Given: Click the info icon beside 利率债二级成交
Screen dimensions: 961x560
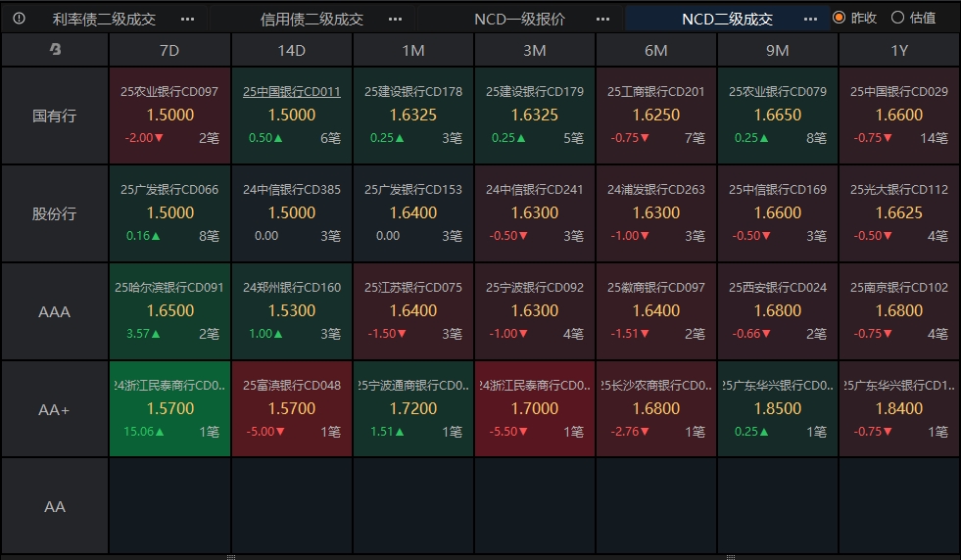Looking at the screenshot, I should (x=19, y=19).
